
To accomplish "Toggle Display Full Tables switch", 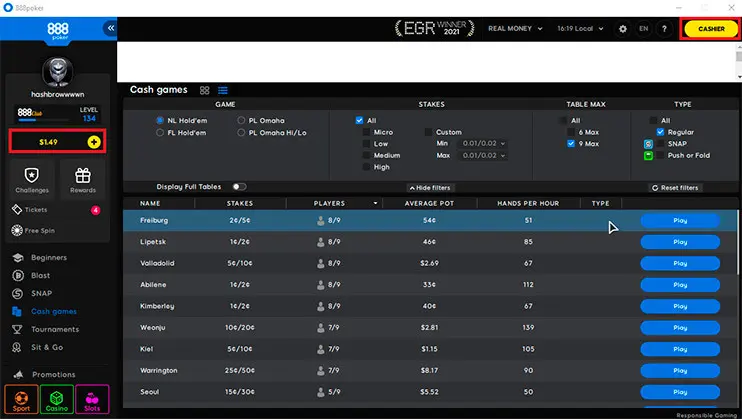I will [x=239, y=187].
